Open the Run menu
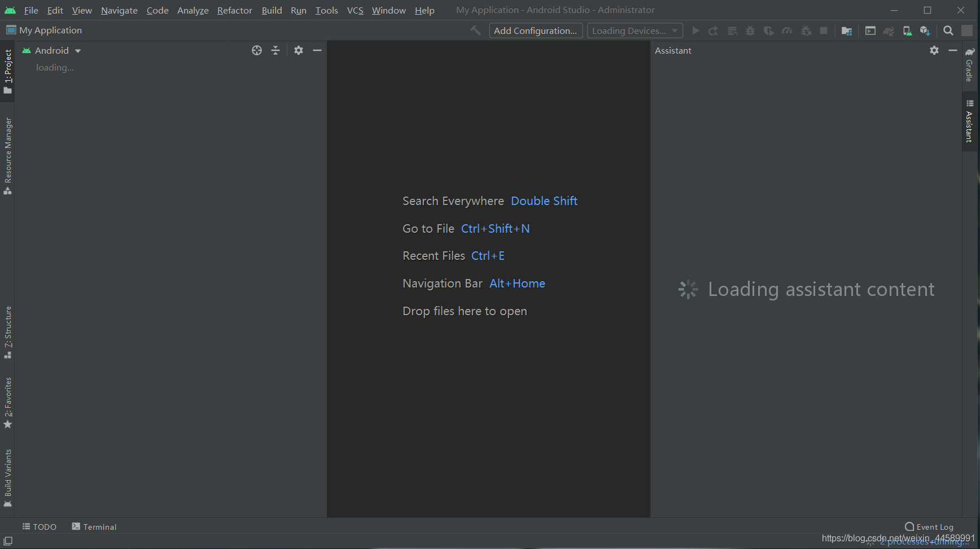The image size is (980, 549). [x=299, y=10]
